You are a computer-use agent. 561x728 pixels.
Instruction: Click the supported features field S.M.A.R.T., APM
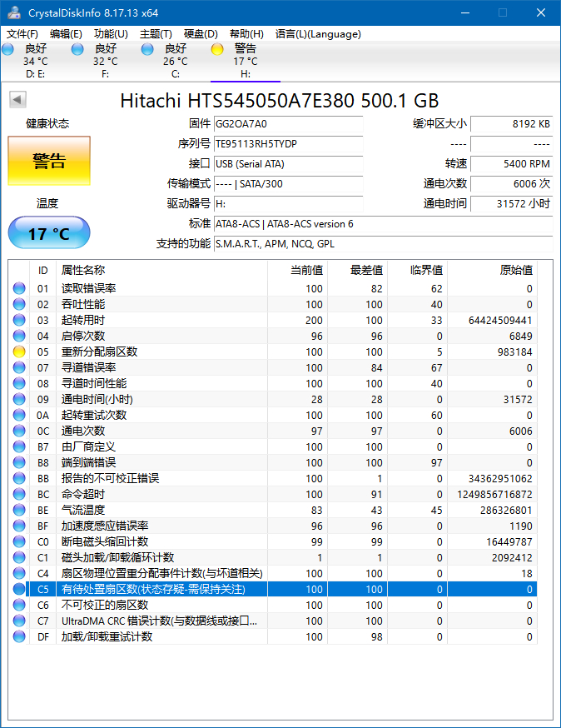pos(383,244)
